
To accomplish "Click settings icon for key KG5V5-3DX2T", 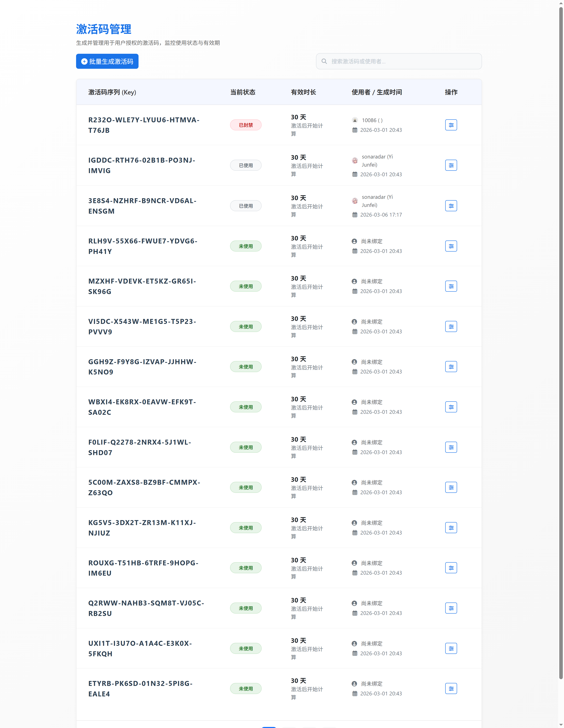I will tap(451, 528).
